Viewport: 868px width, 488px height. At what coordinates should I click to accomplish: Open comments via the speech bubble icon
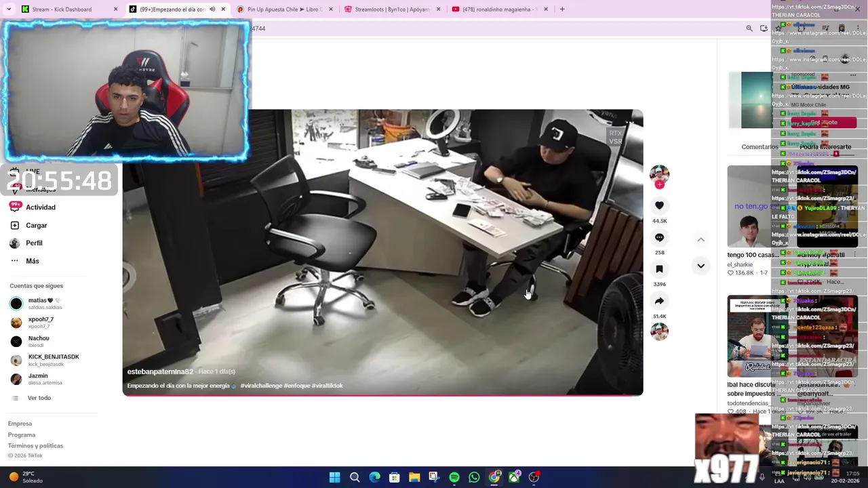point(659,237)
